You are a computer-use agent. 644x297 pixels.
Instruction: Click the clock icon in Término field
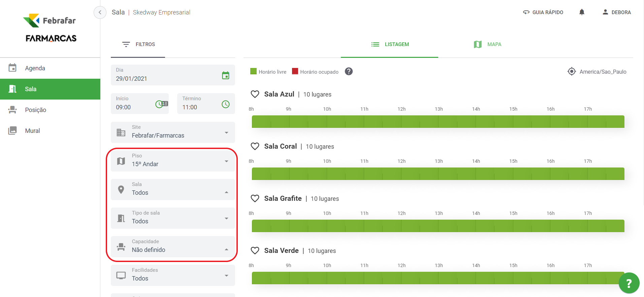pyautogui.click(x=225, y=104)
